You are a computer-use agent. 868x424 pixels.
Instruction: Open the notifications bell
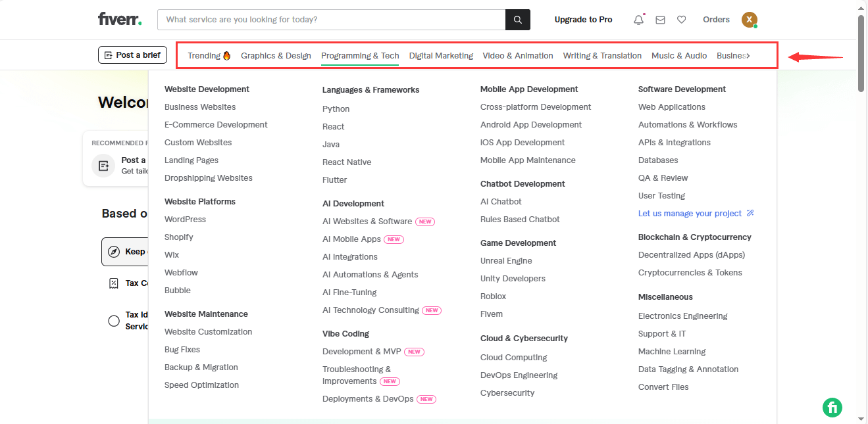pos(638,20)
